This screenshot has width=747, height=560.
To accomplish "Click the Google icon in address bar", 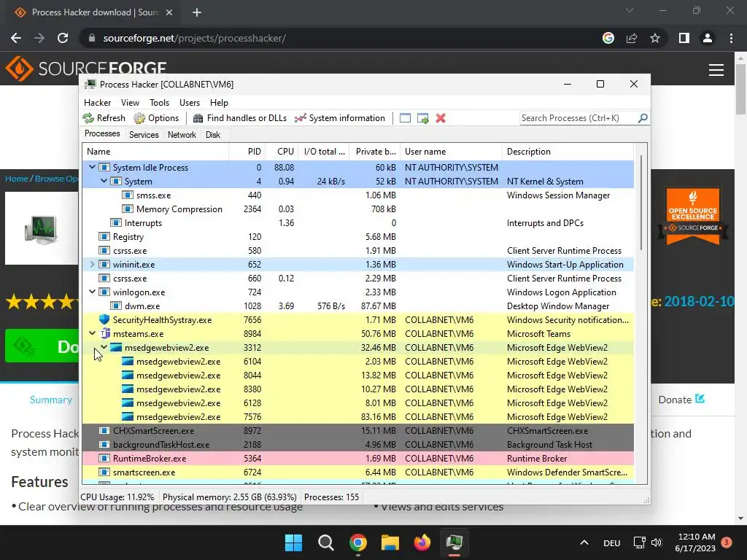I will pos(608,38).
